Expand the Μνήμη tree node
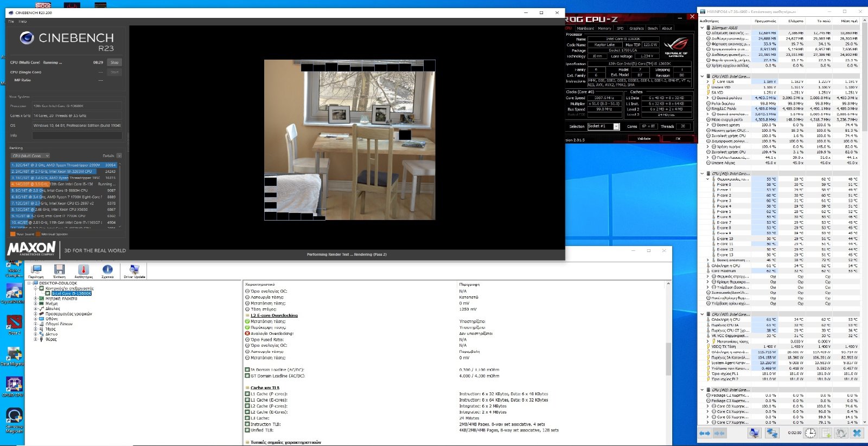Screen dimensions: 868x446 tap(36, 303)
